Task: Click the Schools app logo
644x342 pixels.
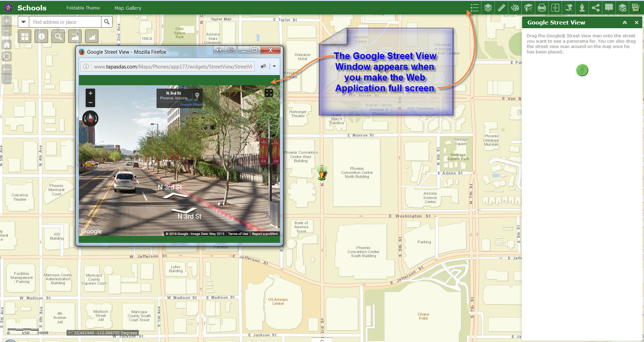Action: (x=8, y=8)
